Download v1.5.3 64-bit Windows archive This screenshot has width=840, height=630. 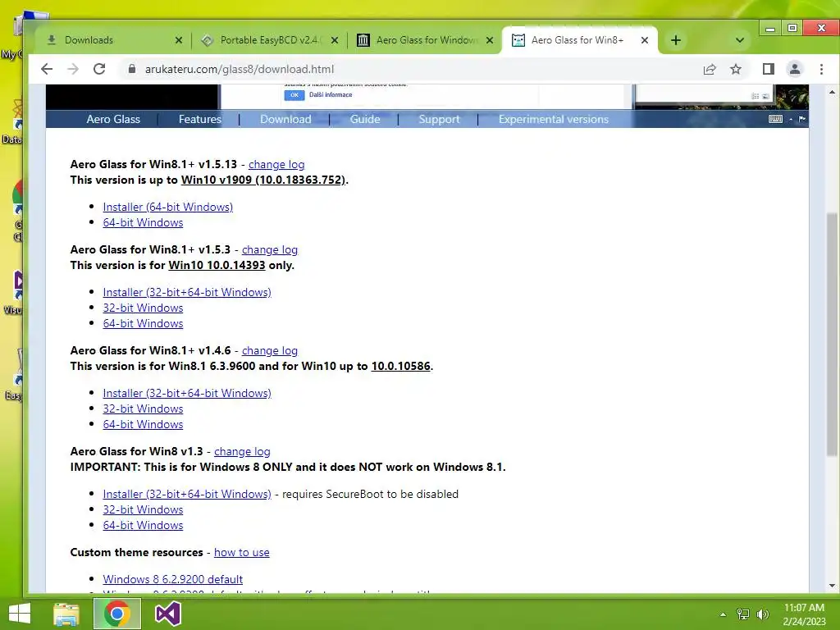[x=143, y=323]
